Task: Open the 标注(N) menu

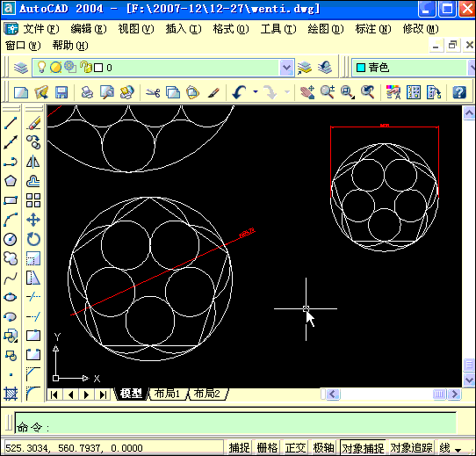Action: (373, 29)
